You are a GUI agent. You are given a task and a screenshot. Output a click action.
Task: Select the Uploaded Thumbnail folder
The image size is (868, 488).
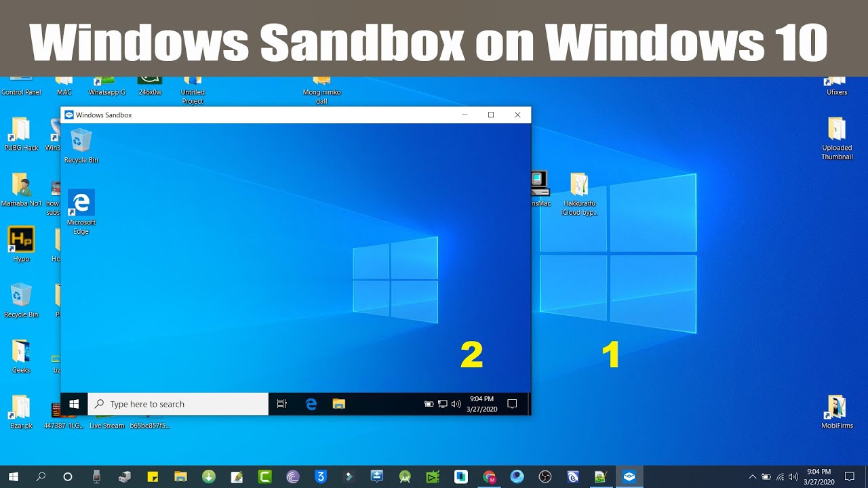837,139
